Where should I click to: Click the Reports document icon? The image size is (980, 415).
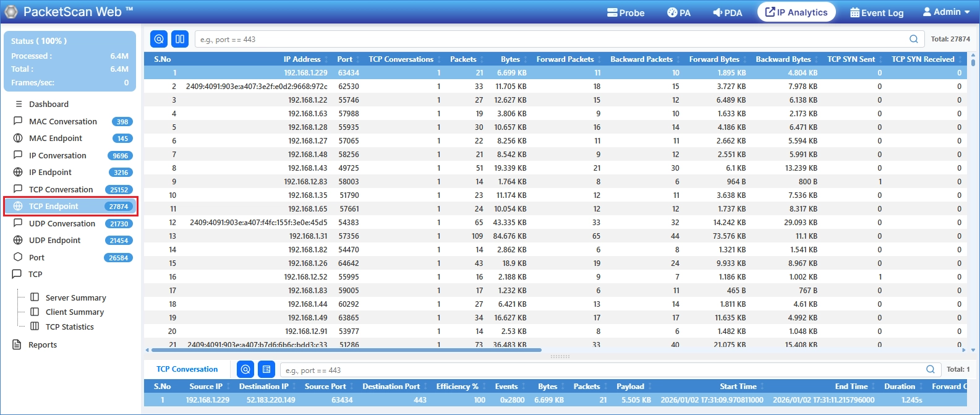tap(17, 344)
